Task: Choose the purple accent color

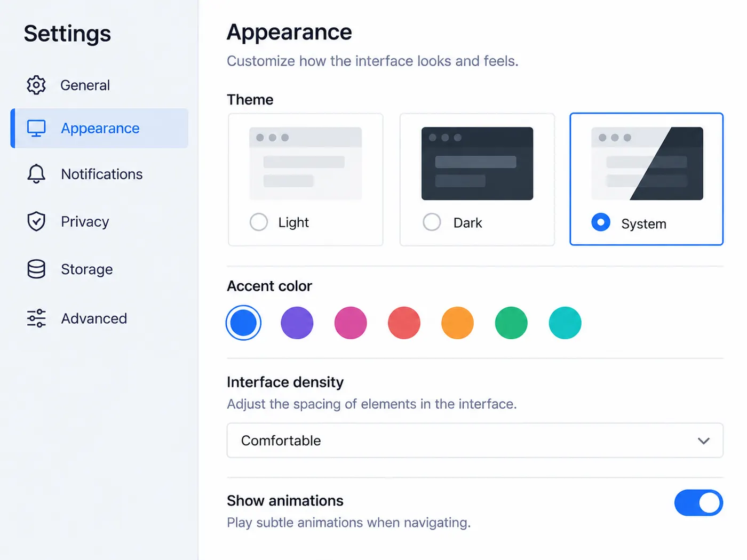Action: (x=297, y=323)
